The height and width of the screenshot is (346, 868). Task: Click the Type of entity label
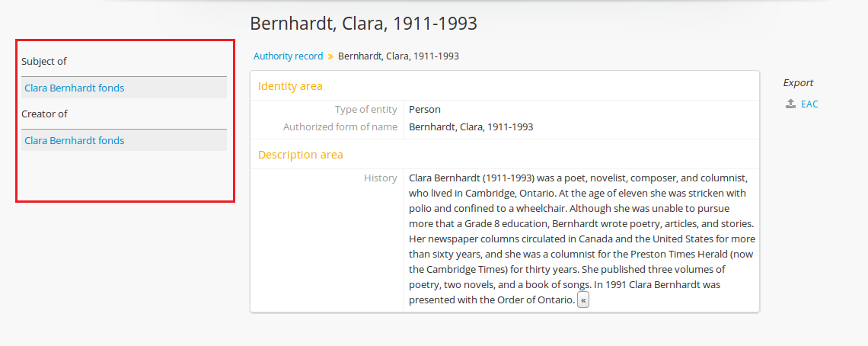(x=365, y=109)
